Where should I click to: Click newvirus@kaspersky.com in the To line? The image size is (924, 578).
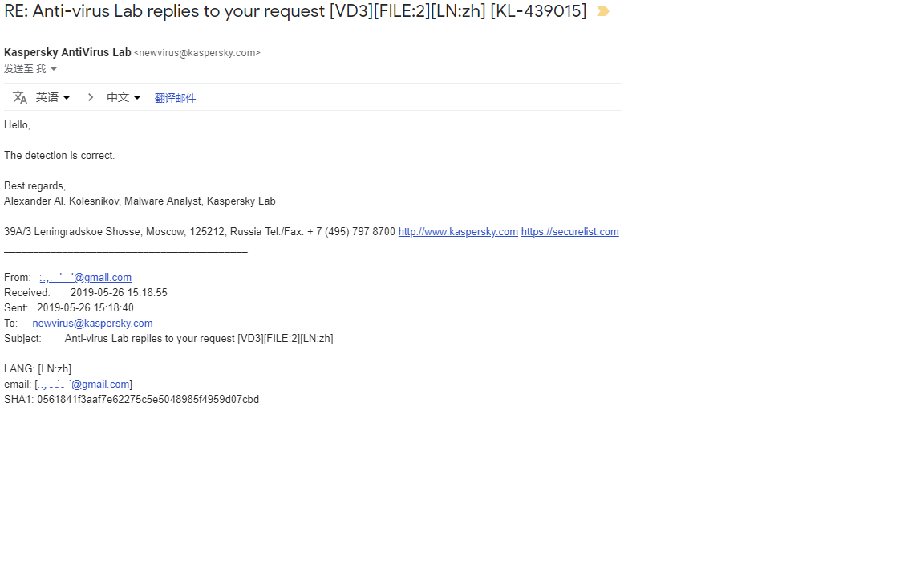coord(92,324)
